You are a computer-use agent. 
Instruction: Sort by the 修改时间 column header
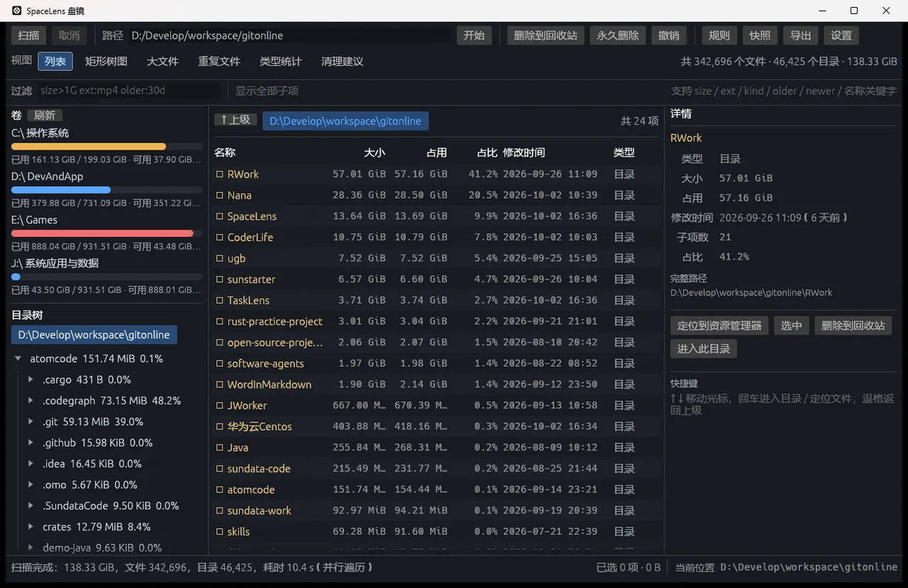tap(524, 152)
